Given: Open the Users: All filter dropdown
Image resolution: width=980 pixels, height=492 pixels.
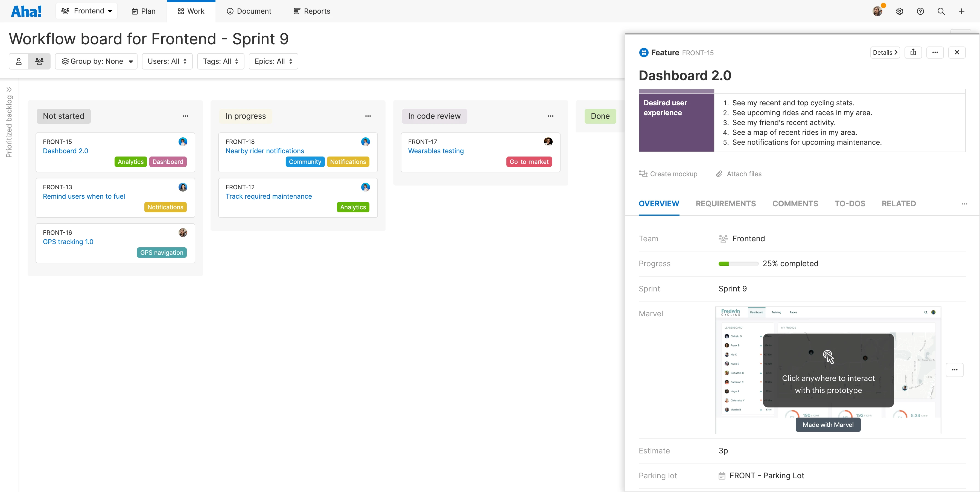Looking at the screenshot, I should click(x=167, y=61).
